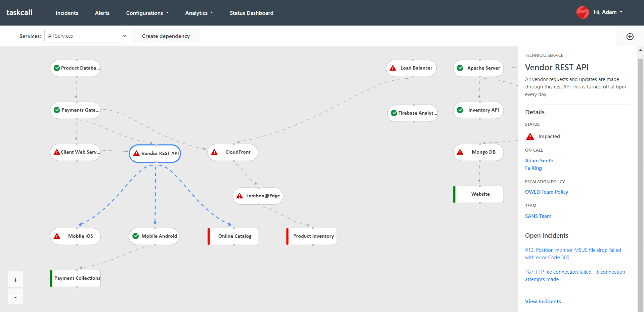Click the warning icon on Mongo DB
The image size is (644, 312).
(460, 152)
